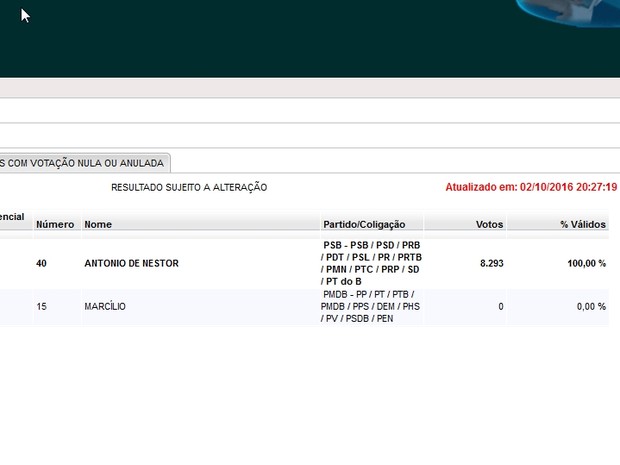Click the PSB coalition party list

pos(371,263)
